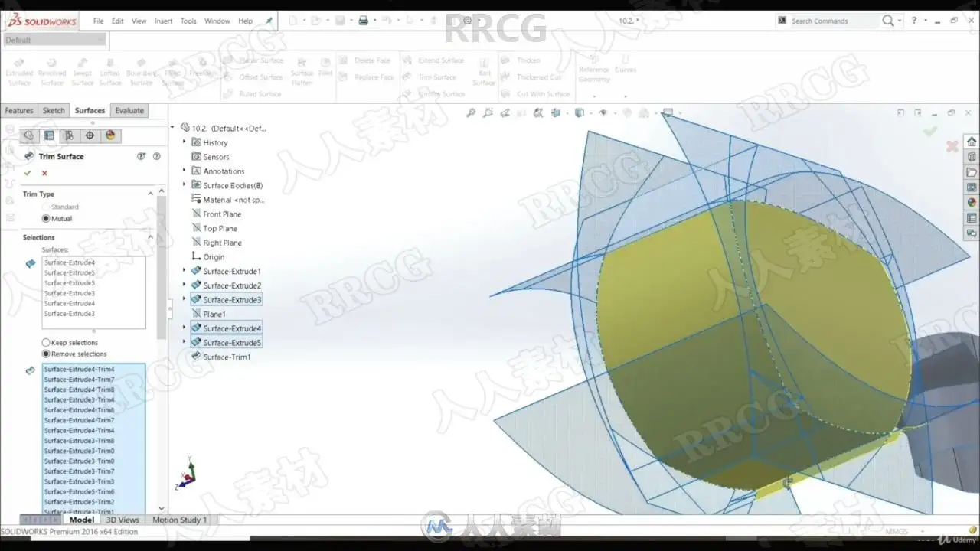The image size is (980, 551).
Task: Expand the Surface Bodies(8) tree node
Action: [185, 185]
